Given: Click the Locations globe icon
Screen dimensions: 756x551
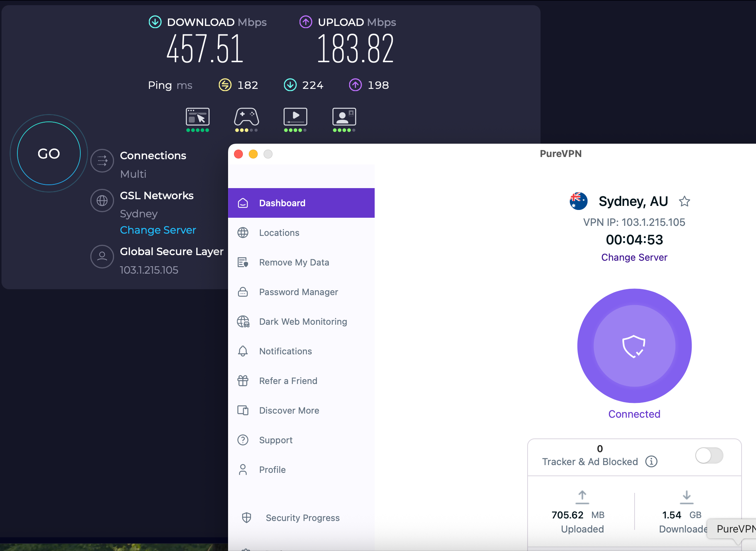Looking at the screenshot, I should coord(243,233).
